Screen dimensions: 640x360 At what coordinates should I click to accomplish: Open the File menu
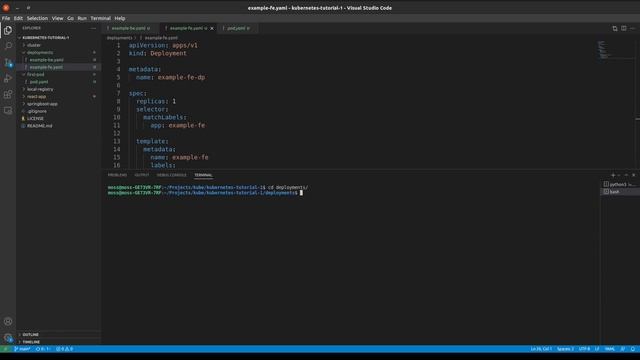tap(6, 18)
